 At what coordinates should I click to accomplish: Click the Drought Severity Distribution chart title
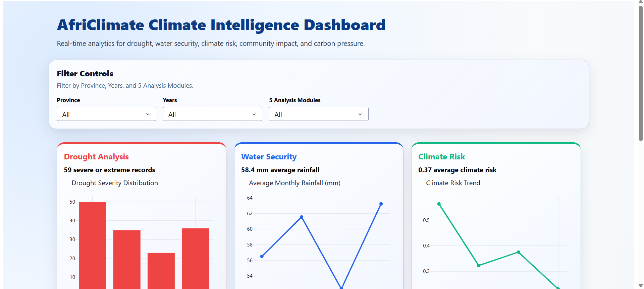tap(115, 183)
